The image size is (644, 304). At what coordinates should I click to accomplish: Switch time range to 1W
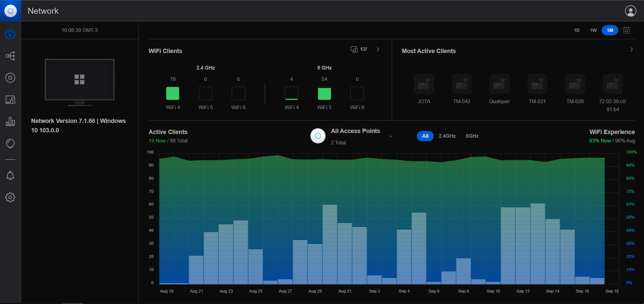point(593,30)
